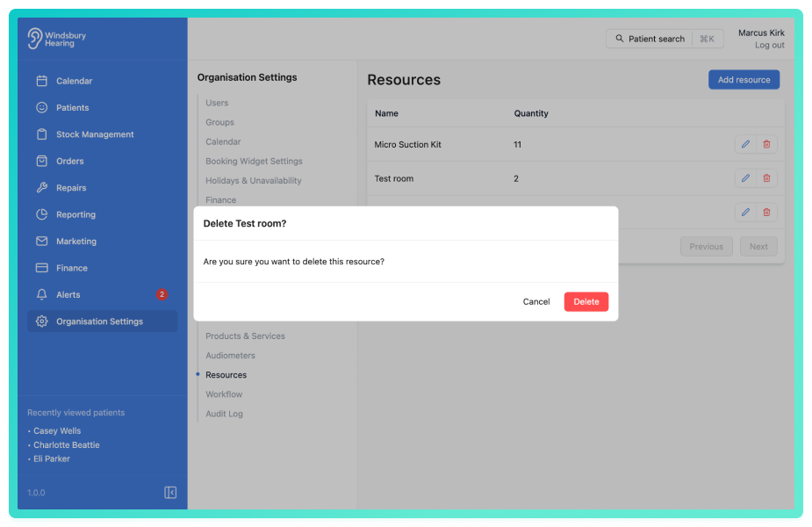Click the Marketing envelope icon
The height and width of the screenshot is (527, 812).
pos(42,241)
